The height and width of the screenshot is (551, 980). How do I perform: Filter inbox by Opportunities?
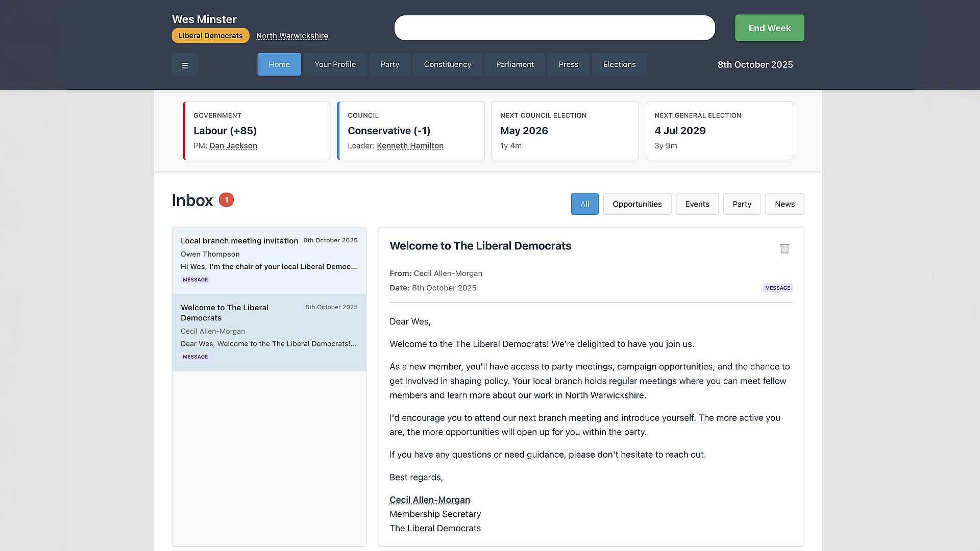637,204
